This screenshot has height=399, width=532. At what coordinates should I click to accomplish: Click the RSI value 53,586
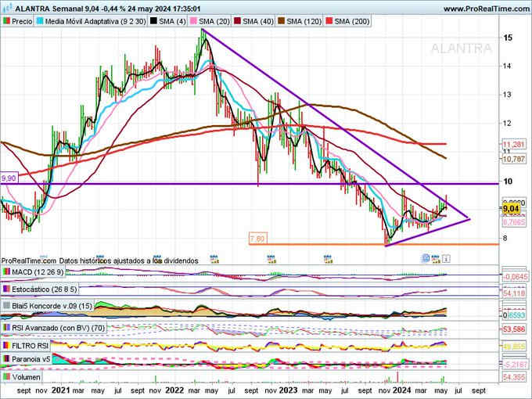click(514, 329)
